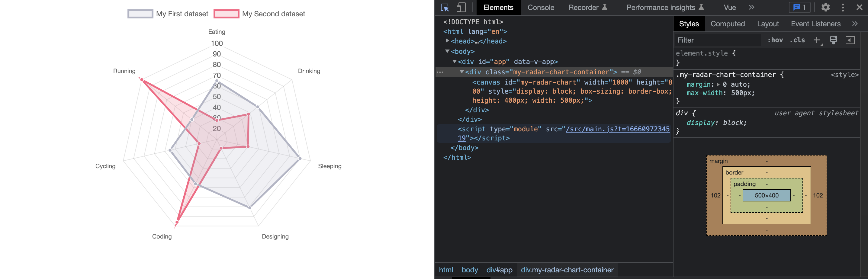Open the Computed styles tab

728,24
